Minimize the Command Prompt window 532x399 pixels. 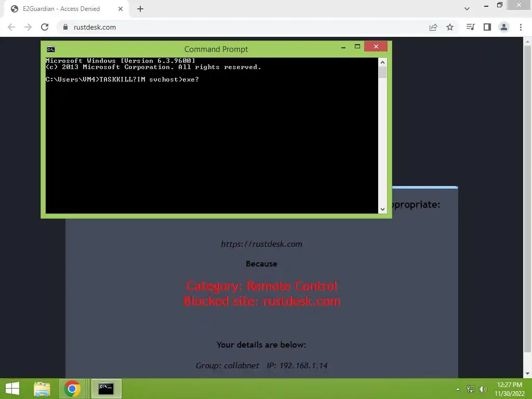click(x=343, y=47)
